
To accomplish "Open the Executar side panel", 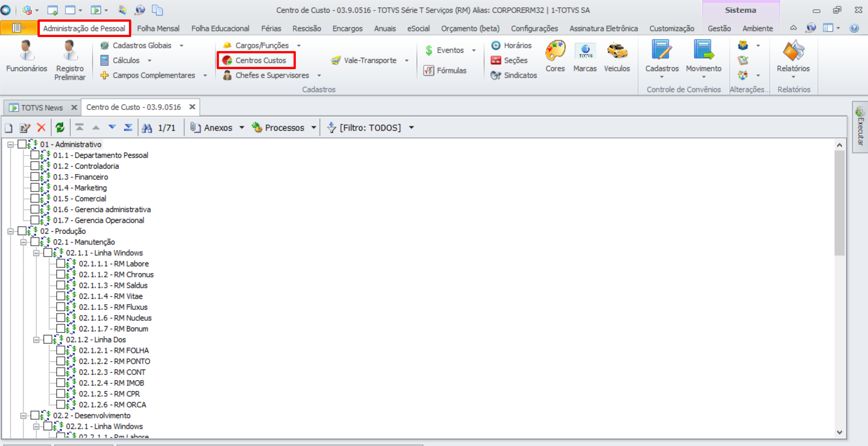I will click(860, 127).
